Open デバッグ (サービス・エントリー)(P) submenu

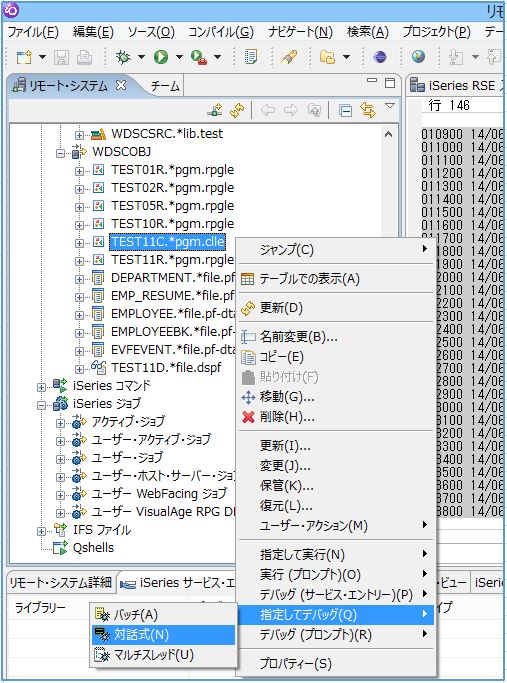[336, 595]
